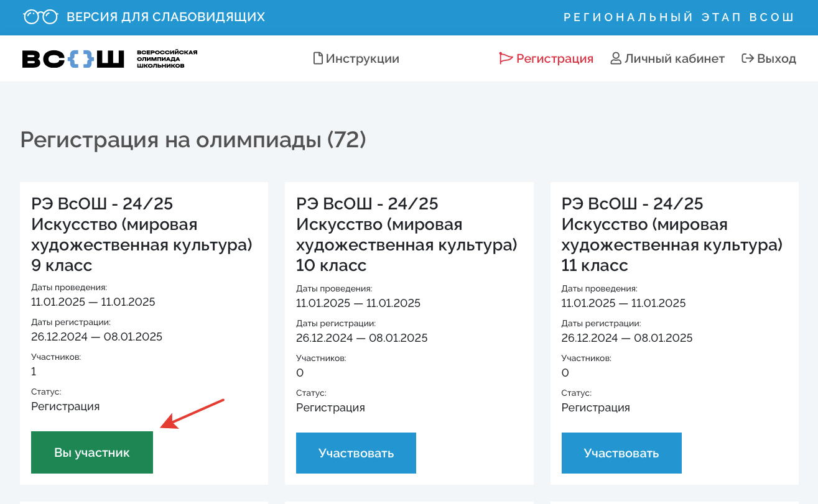Go to the Регистрация menu item
The height and width of the screenshot is (504, 818).
point(554,59)
